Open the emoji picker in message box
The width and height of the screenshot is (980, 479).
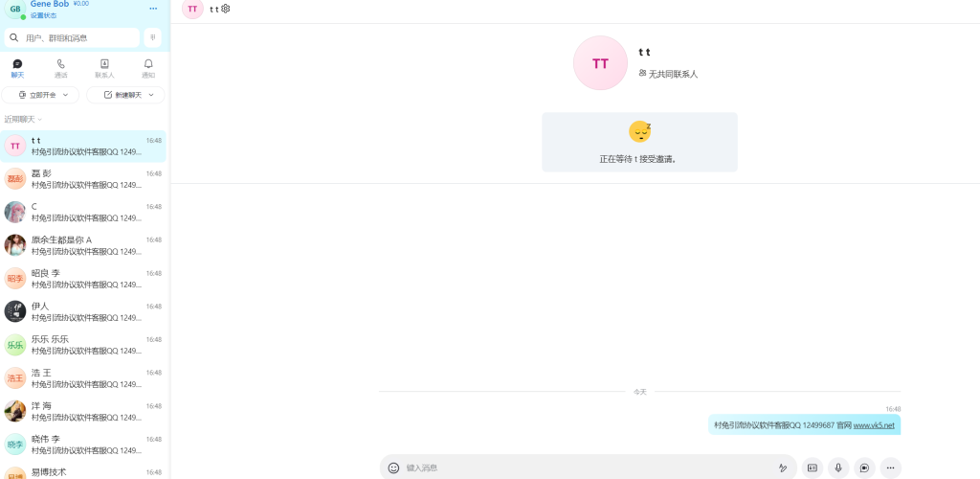pos(393,468)
